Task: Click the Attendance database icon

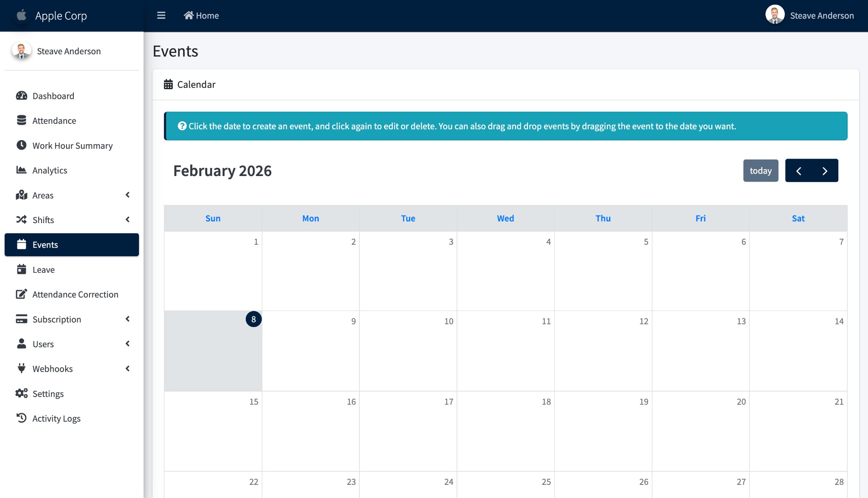Action: coord(22,120)
